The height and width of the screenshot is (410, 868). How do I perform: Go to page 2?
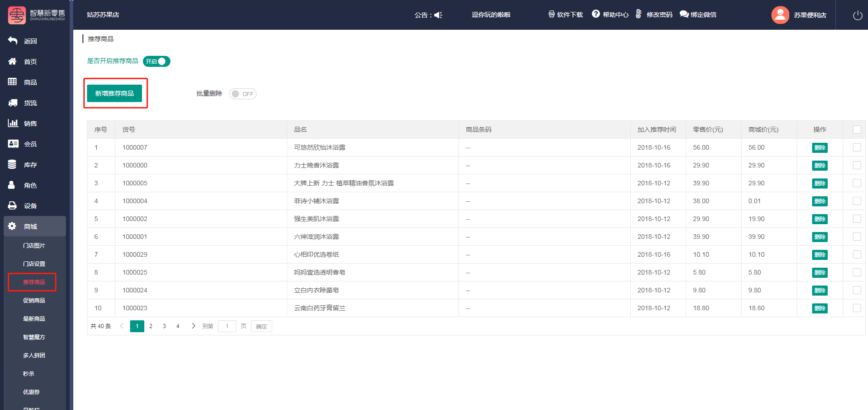[x=151, y=326]
